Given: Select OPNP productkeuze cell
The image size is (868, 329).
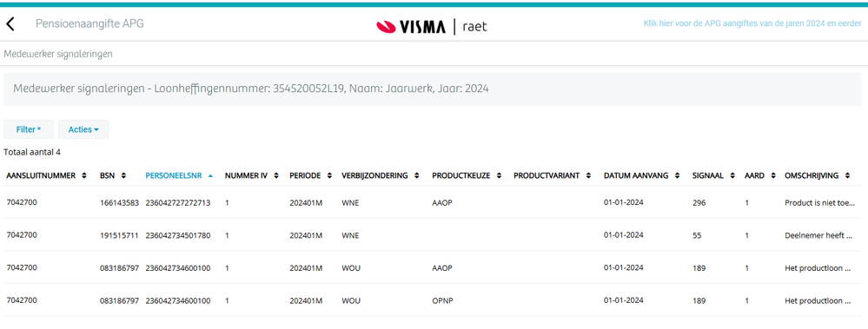Looking at the screenshot, I should coord(442,301).
